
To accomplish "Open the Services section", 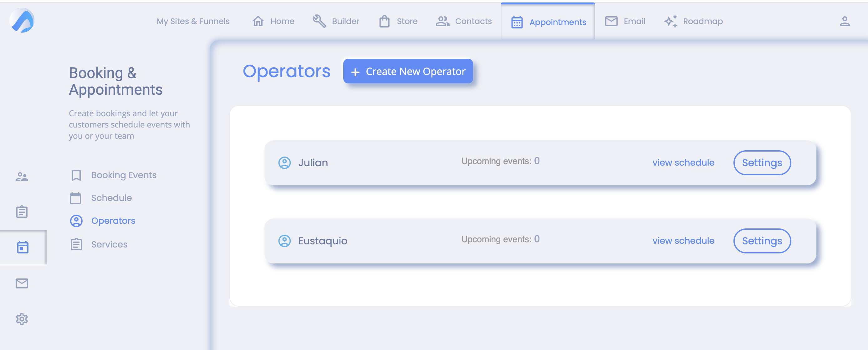I will pos(99,244).
